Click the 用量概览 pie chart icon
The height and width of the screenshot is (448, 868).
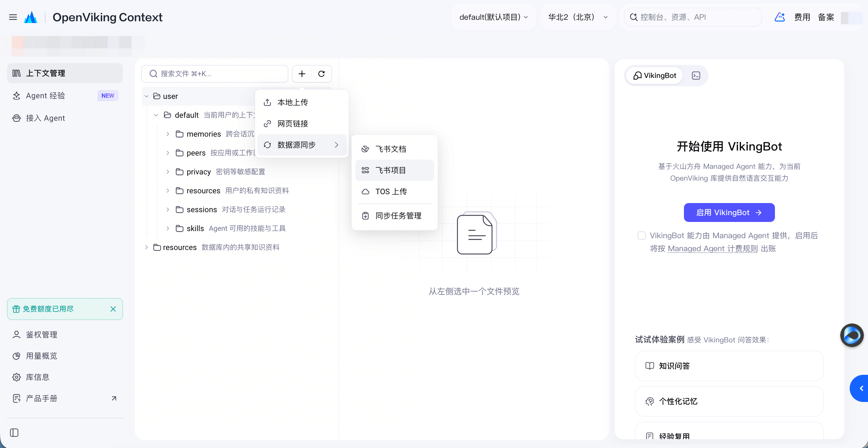[16, 356]
